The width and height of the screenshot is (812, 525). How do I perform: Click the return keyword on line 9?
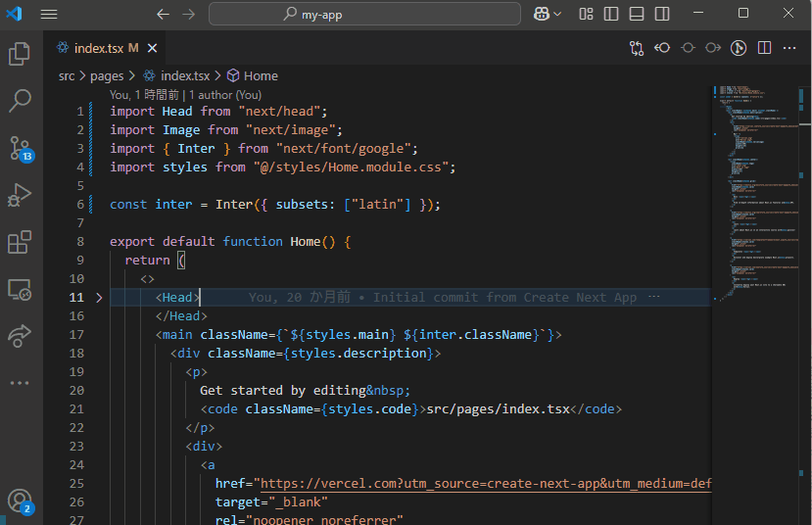tap(147, 261)
